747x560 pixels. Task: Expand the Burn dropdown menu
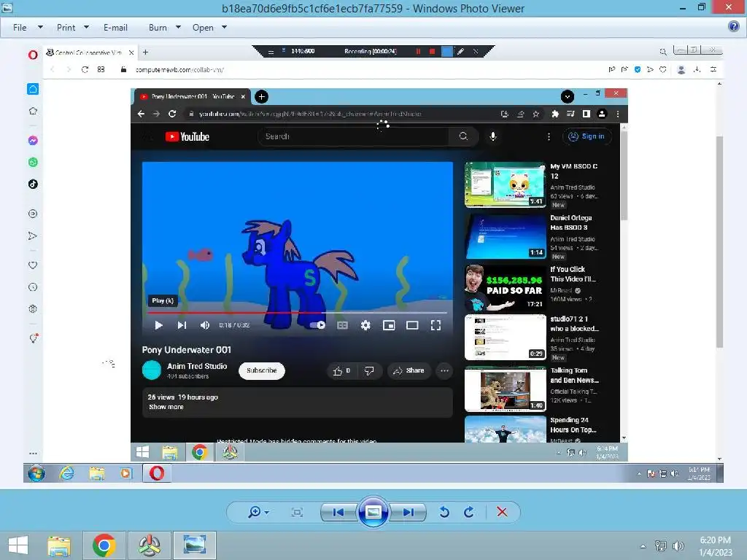178,28
